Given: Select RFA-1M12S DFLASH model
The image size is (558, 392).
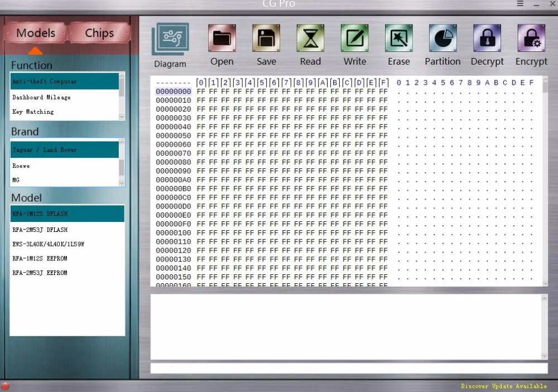Looking at the screenshot, I should coord(68,214).
